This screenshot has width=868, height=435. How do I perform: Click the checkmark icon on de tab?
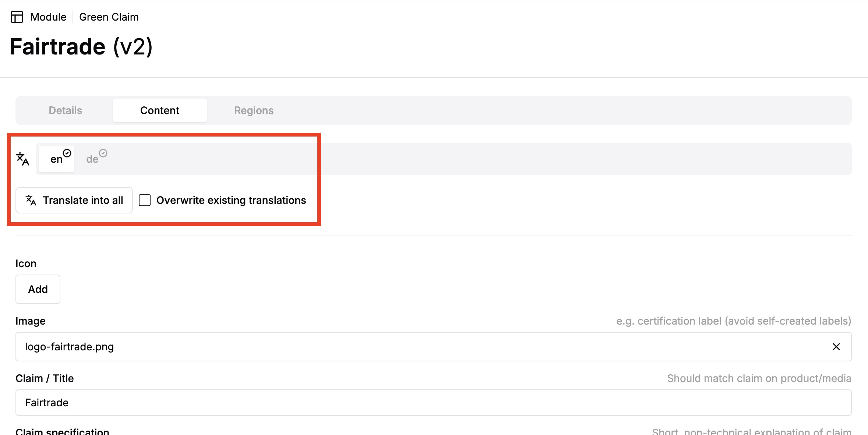(103, 153)
